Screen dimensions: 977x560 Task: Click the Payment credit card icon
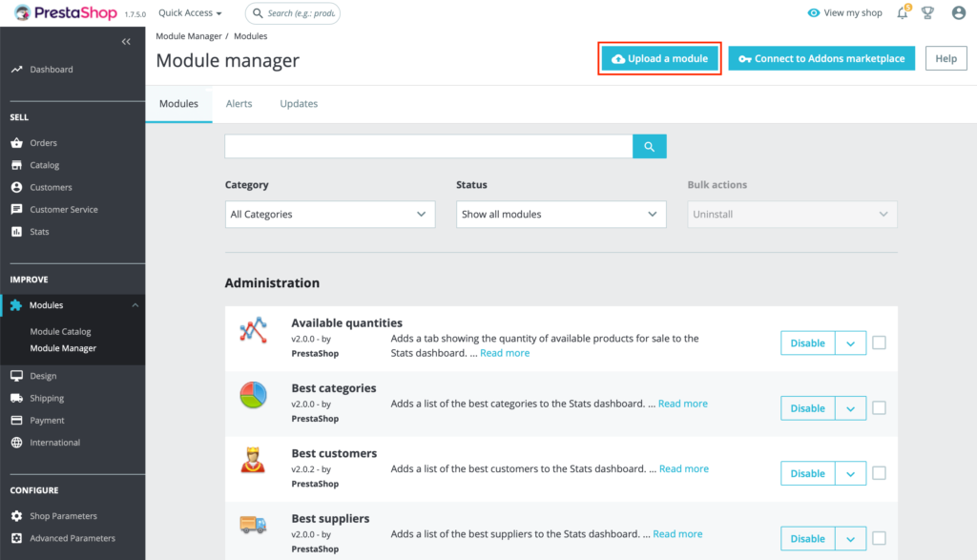[x=17, y=421]
